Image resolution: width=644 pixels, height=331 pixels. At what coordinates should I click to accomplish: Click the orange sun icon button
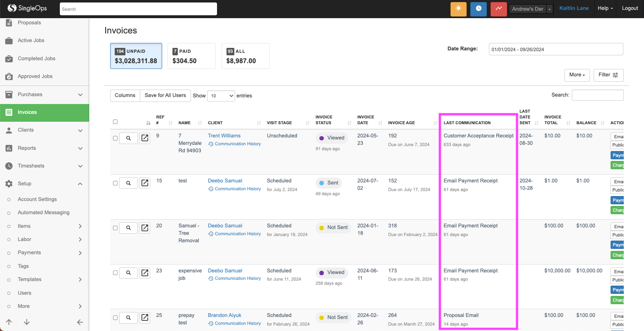pyautogui.click(x=458, y=9)
